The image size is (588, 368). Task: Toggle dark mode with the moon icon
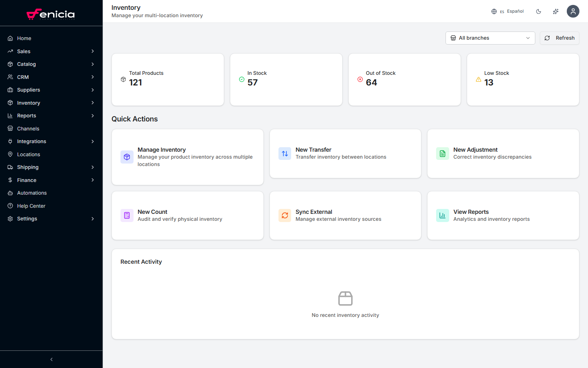pos(539,11)
